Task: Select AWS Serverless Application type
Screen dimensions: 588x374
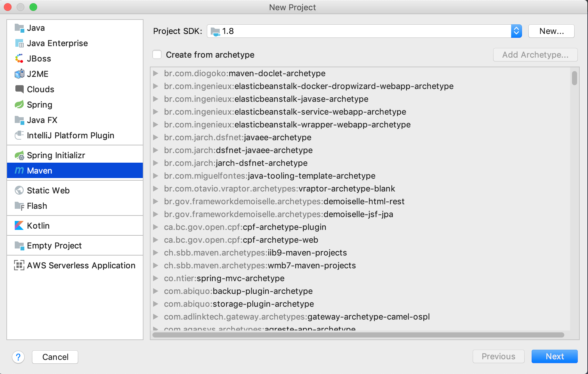Action: [x=75, y=265]
